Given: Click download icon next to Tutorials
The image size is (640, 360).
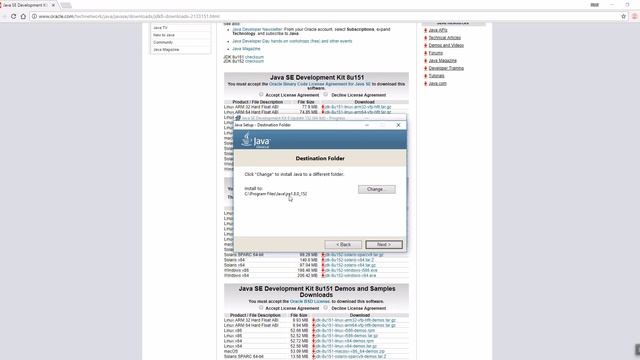Looking at the screenshot, I should point(425,76).
